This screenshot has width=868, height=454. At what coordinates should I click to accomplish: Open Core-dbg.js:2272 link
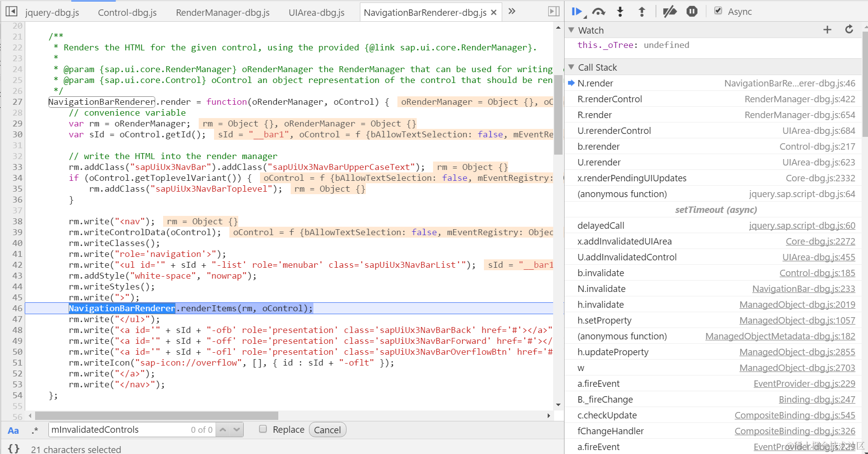pyautogui.click(x=821, y=242)
